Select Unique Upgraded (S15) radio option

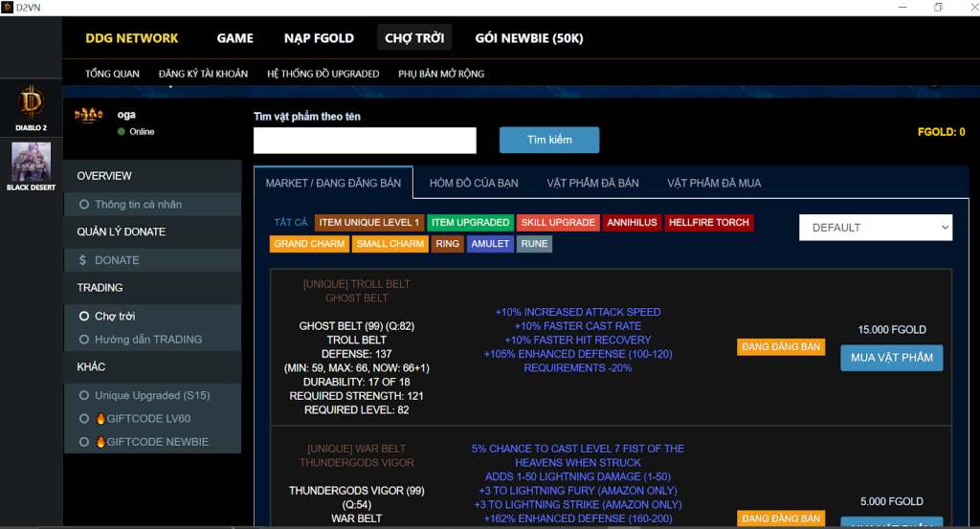84,395
